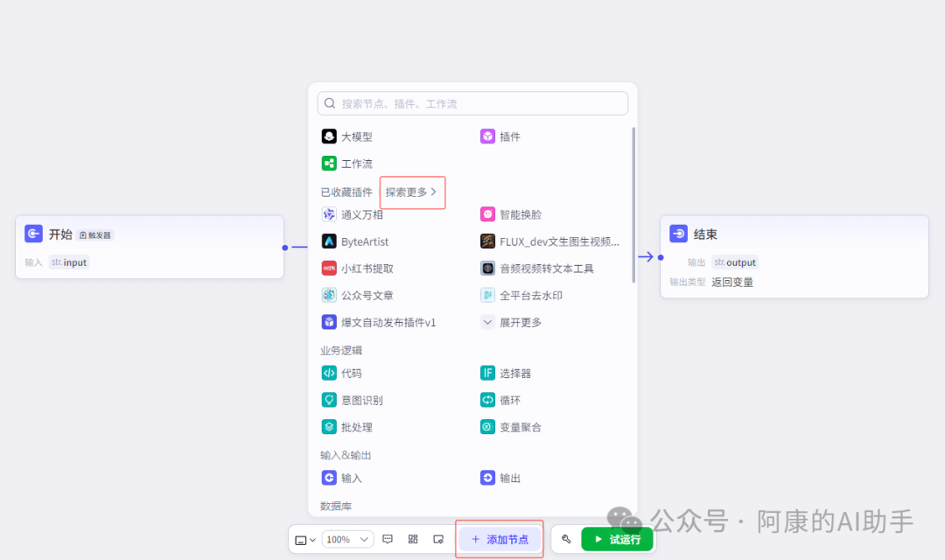
Task: Click the 输入&输出 section label
Action: [346, 455]
